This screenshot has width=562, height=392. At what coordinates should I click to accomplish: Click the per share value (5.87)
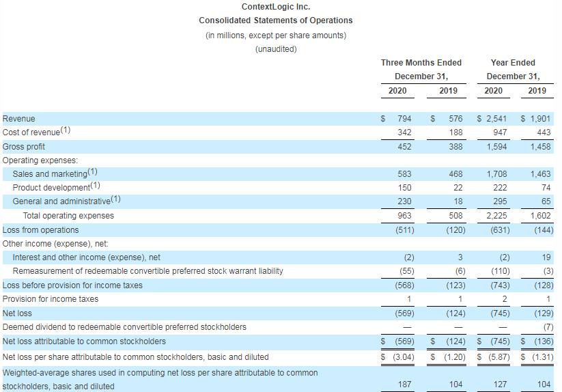click(x=499, y=356)
